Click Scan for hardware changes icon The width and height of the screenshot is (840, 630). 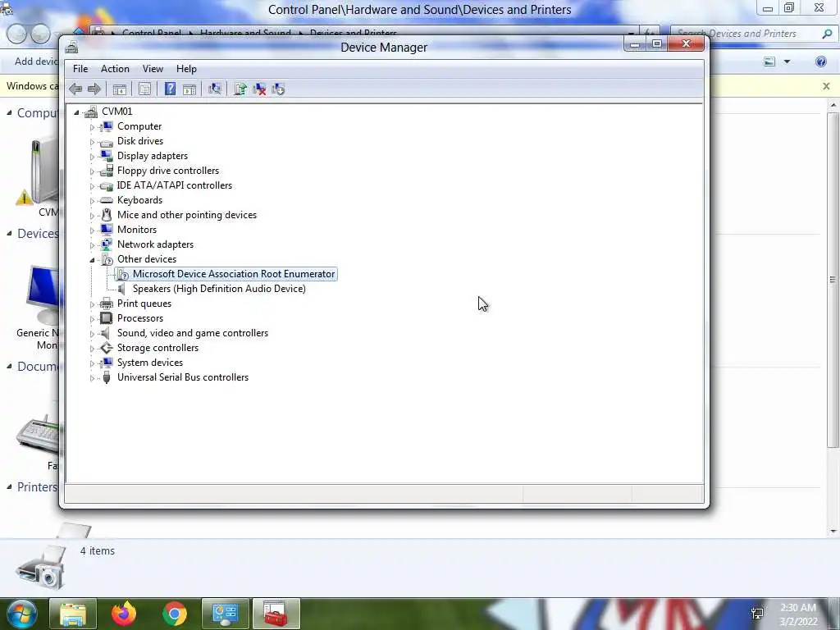(215, 89)
